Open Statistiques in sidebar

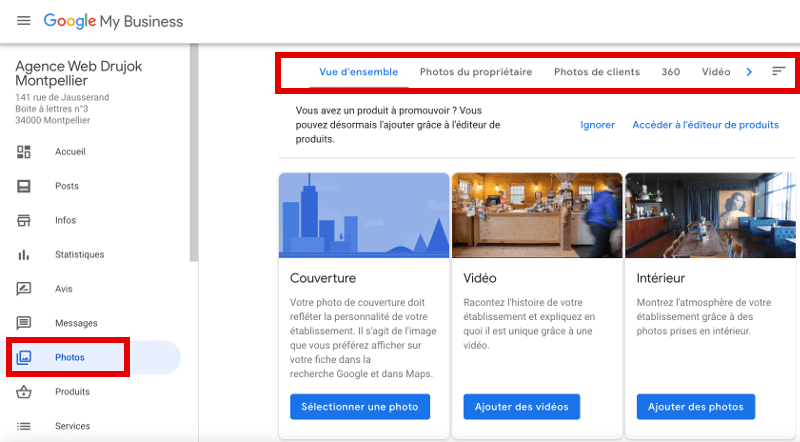coord(80,254)
